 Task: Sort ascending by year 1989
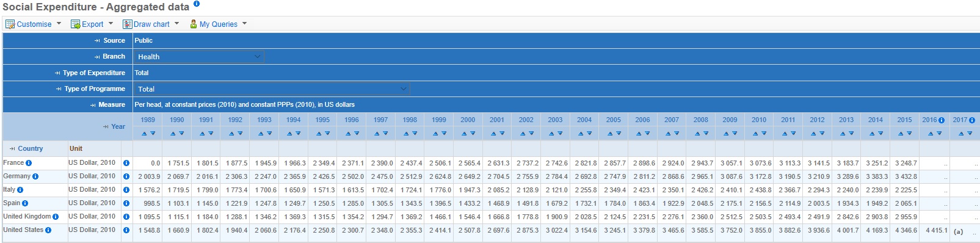coord(144,133)
